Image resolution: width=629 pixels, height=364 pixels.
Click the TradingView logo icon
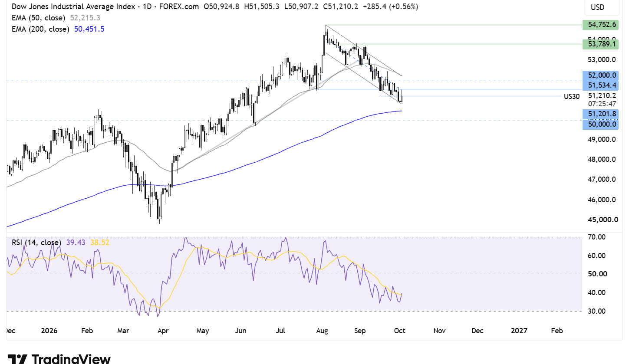tap(18, 359)
